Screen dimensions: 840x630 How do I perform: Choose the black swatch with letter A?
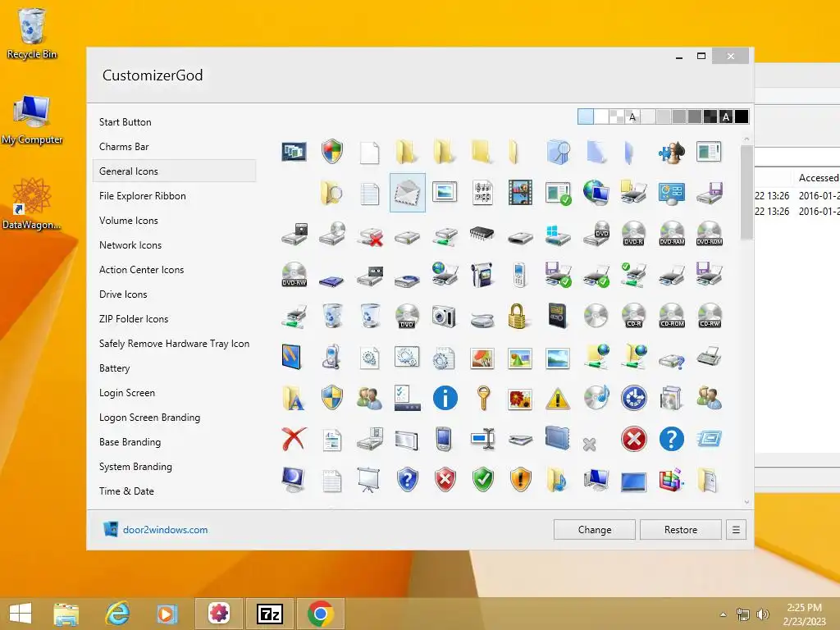[x=726, y=116]
